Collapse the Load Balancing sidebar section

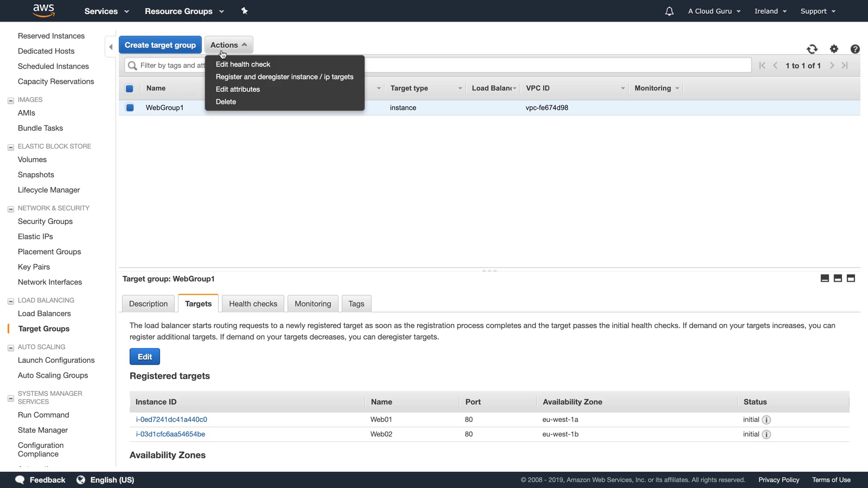tap(11, 301)
